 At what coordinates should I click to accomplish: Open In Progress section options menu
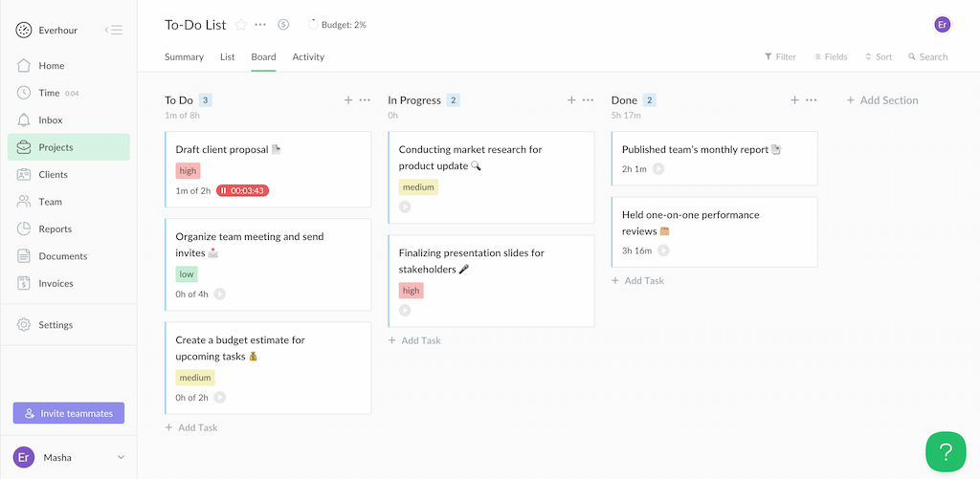click(589, 100)
